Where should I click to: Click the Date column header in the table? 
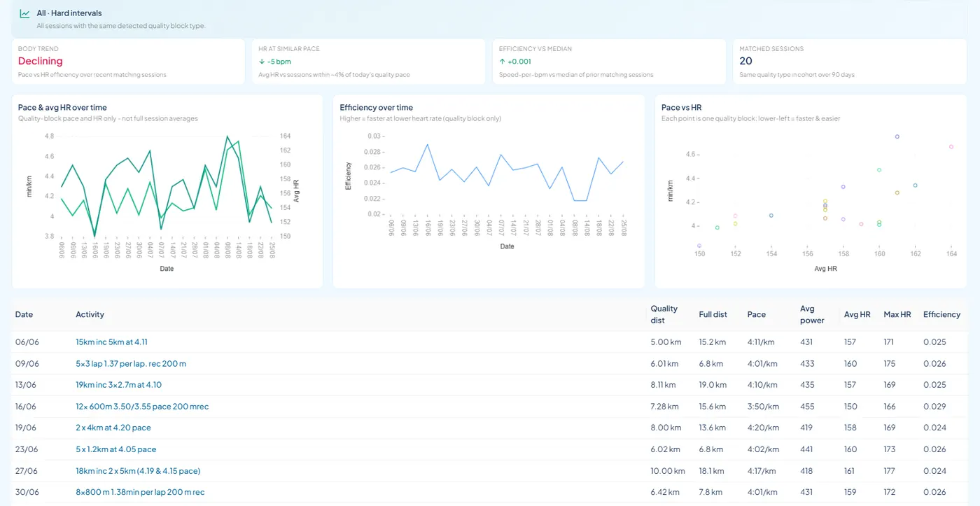point(24,315)
